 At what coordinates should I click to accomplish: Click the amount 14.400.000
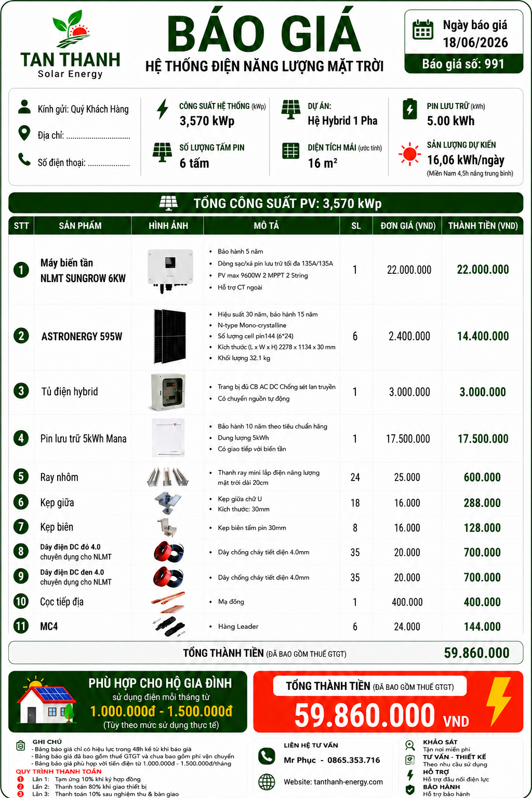(483, 336)
